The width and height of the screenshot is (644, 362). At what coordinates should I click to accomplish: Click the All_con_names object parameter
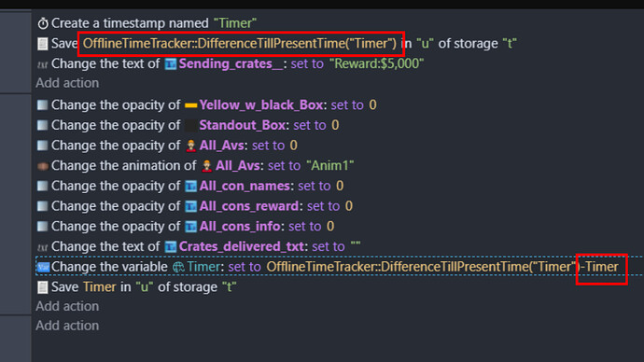tap(245, 186)
